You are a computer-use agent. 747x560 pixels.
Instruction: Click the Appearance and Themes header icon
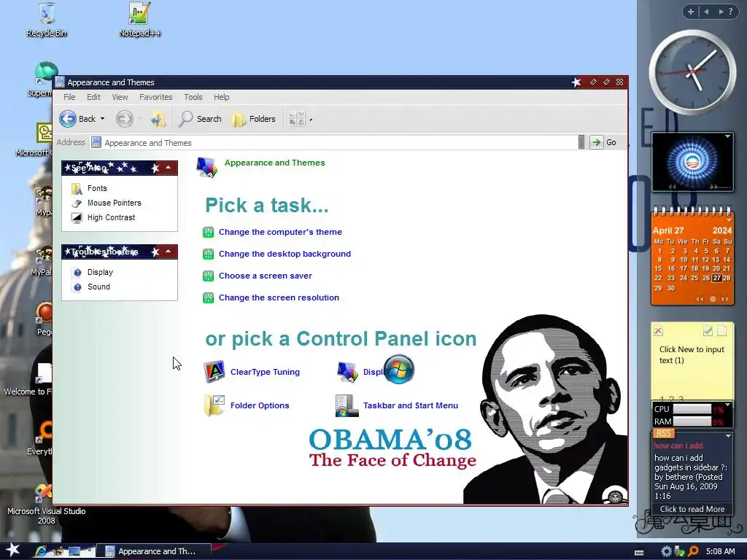(206, 167)
